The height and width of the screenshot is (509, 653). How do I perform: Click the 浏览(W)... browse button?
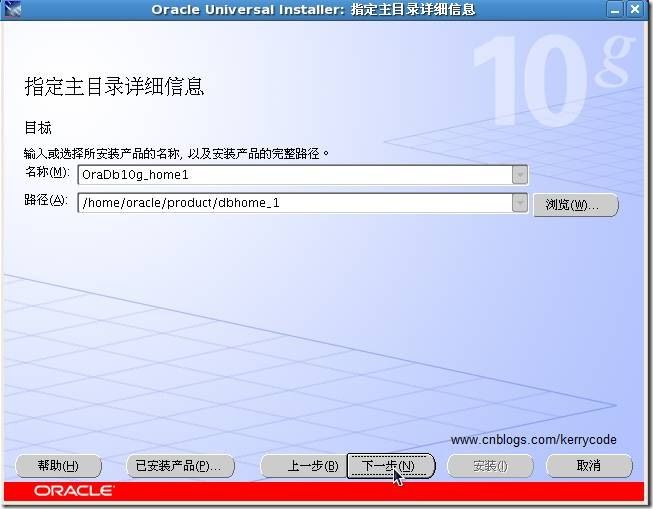(x=576, y=205)
